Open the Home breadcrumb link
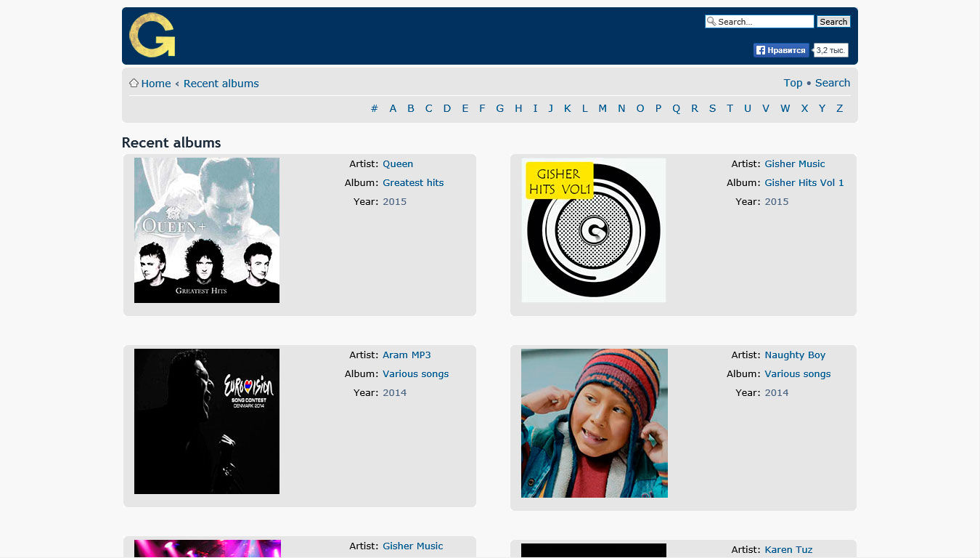Image resolution: width=980 pixels, height=558 pixels. (x=156, y=84)
